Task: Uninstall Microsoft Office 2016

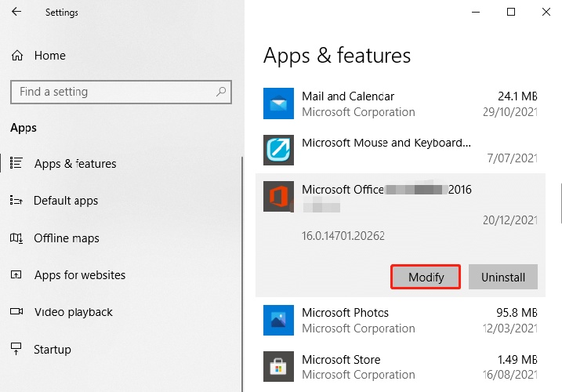Action: (503, 277)
